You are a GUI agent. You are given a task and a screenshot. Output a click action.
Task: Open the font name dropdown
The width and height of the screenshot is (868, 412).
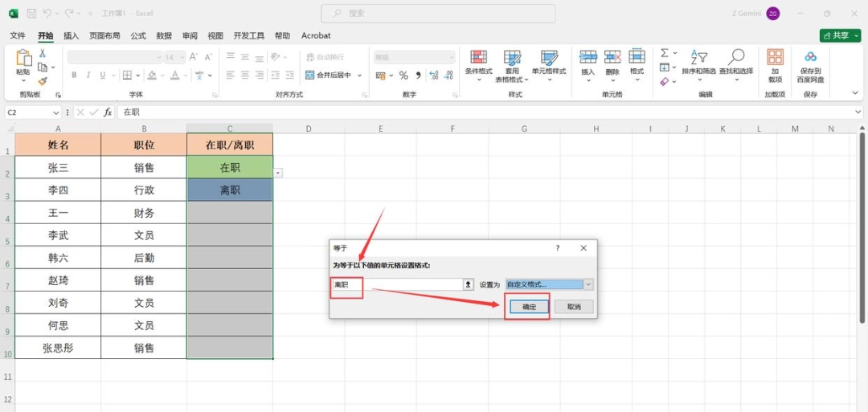pos(159,58)
